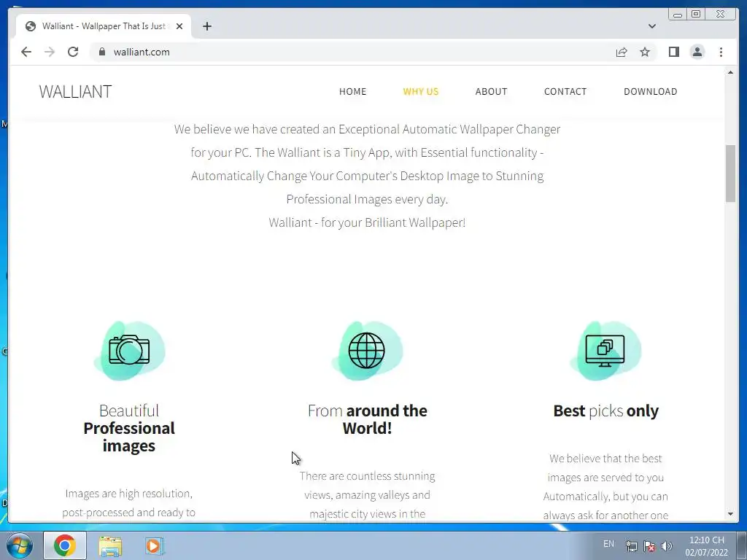Go to the HOME nav item
This screenshot has height=560, width=747.
pos(352,91)
